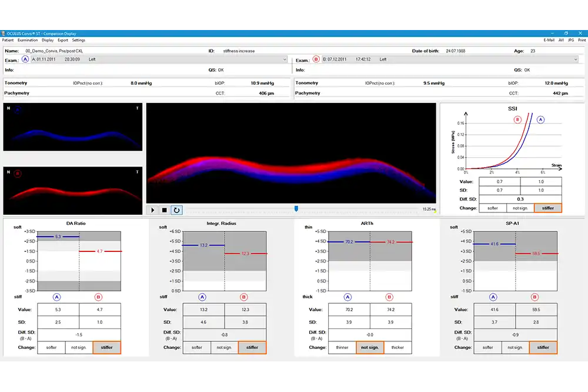Open the Patient menu
Image resolution: width=588 pixels, height=392 pixels.
tap(8, 40)
